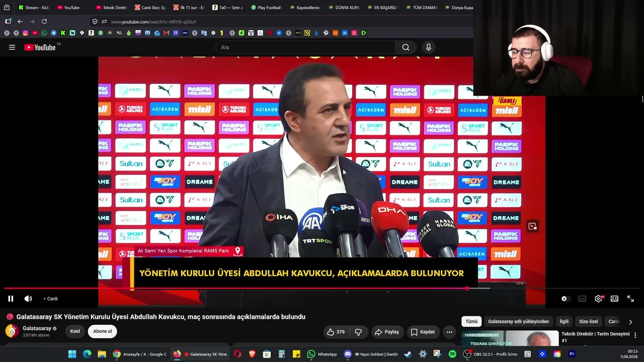Screen dimensions: 644x362
Task: Open Steam from the taskbar
Action: 408,354
